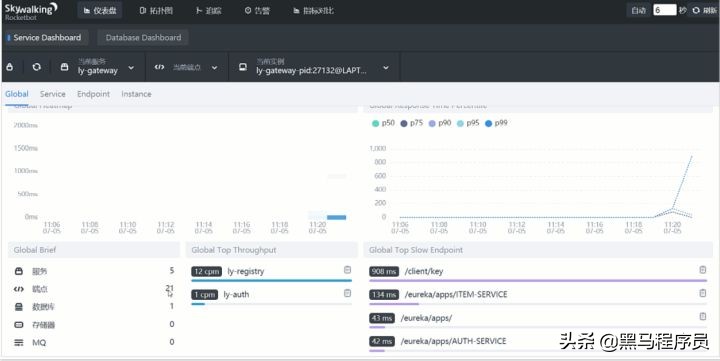720x361 pixels.
Task: Click the Global Top Throughput heading
Action: point(234,250)
